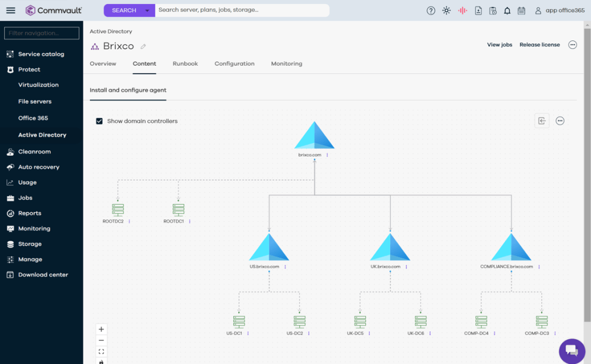Toggle the hamburger navigation menu
The image size is (591, 364).
[x=11, y=10]
